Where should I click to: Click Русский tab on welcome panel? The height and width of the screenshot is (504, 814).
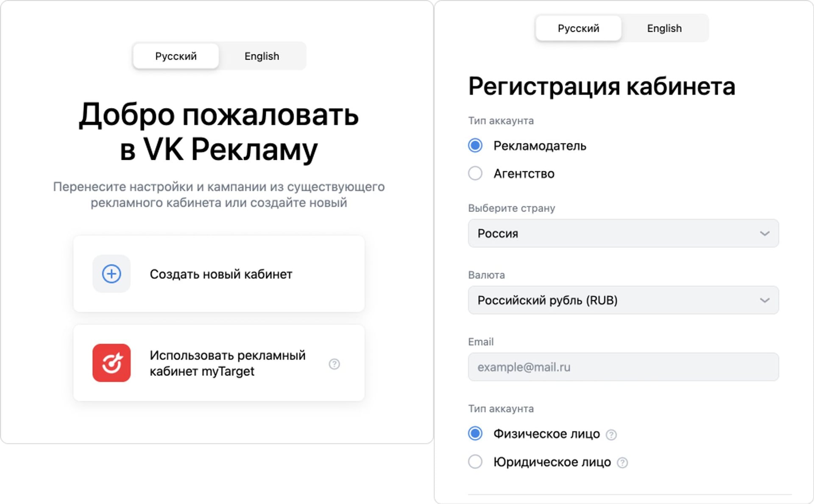coord(176,56)
